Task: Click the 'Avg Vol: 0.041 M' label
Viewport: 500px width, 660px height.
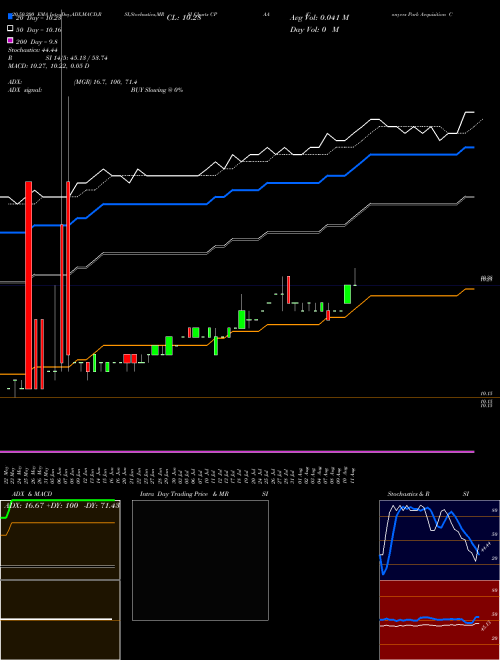Action: coord(319,18)
